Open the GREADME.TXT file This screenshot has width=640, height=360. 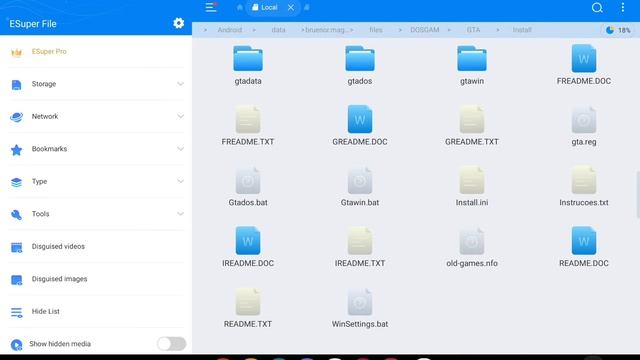point(472,126)
